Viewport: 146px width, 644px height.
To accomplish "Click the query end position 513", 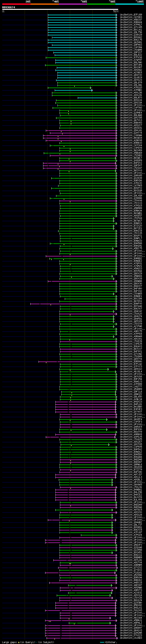I will pos(115,11).
